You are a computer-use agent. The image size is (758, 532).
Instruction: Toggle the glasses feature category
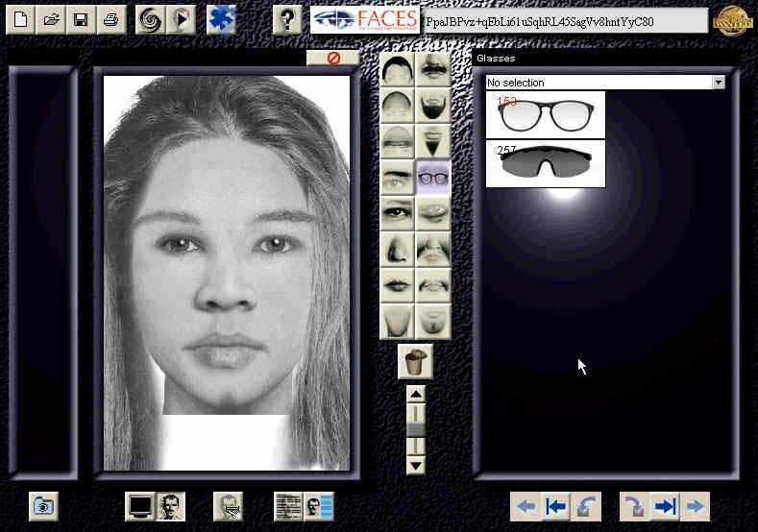click(433, 177)
